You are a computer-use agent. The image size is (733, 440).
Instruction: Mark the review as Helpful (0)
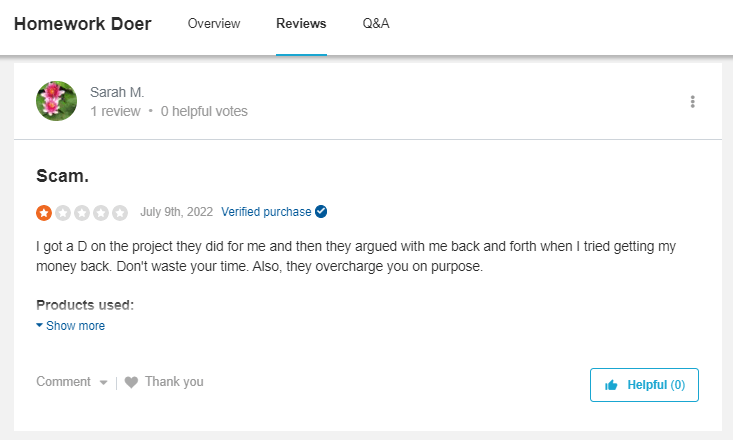click(644, 385)
